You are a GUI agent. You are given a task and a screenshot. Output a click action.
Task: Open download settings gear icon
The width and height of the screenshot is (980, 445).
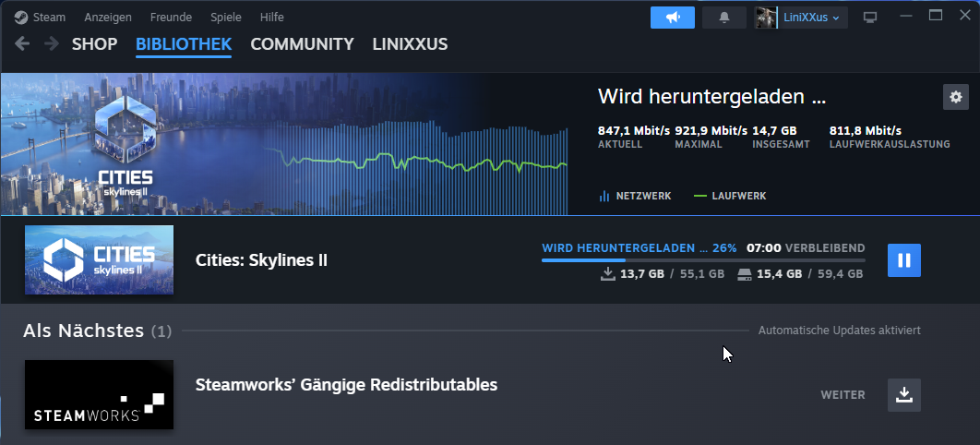(956, 97)
